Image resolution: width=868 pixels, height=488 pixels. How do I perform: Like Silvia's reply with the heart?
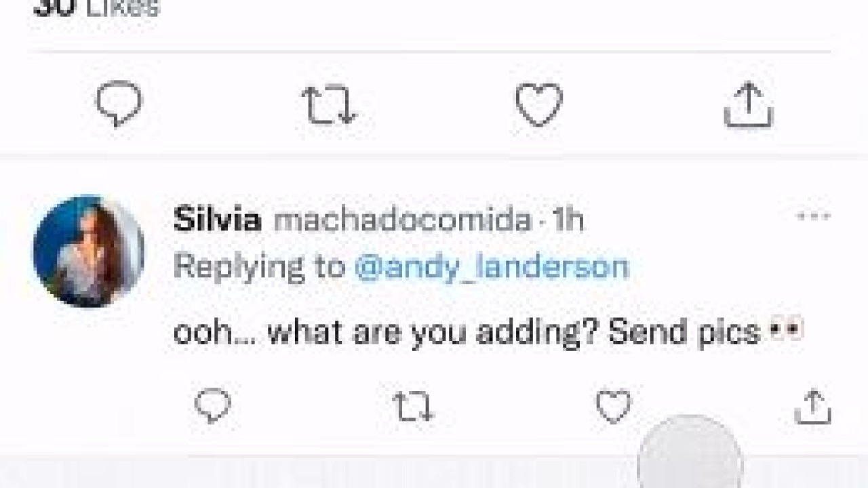click(613, 407)
